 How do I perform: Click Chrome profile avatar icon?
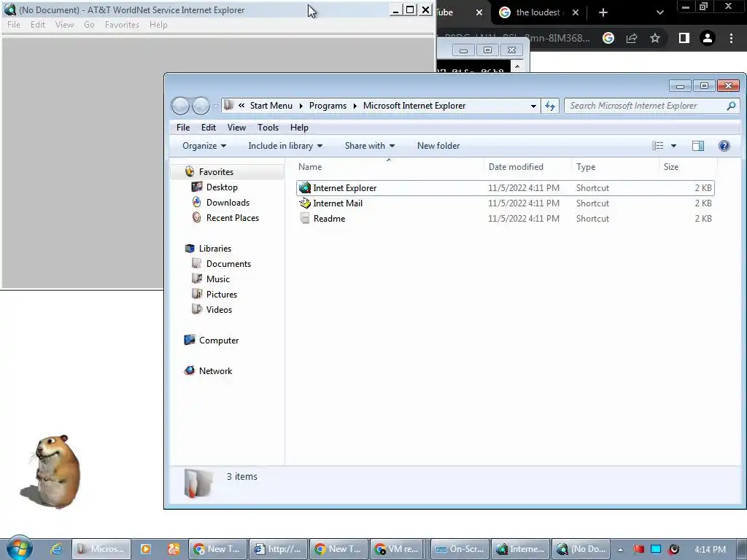point(708,38)
